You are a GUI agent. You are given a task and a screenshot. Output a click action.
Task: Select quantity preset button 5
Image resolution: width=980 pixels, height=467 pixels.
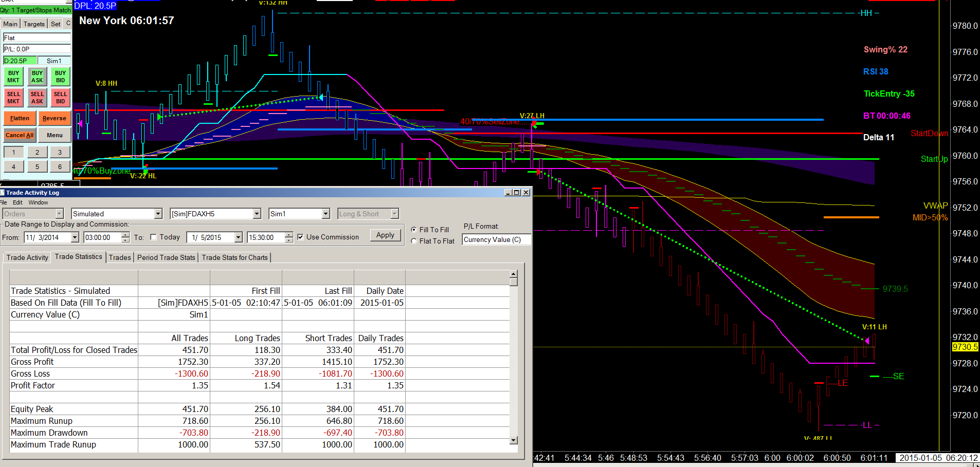click(x=37, y=166)
